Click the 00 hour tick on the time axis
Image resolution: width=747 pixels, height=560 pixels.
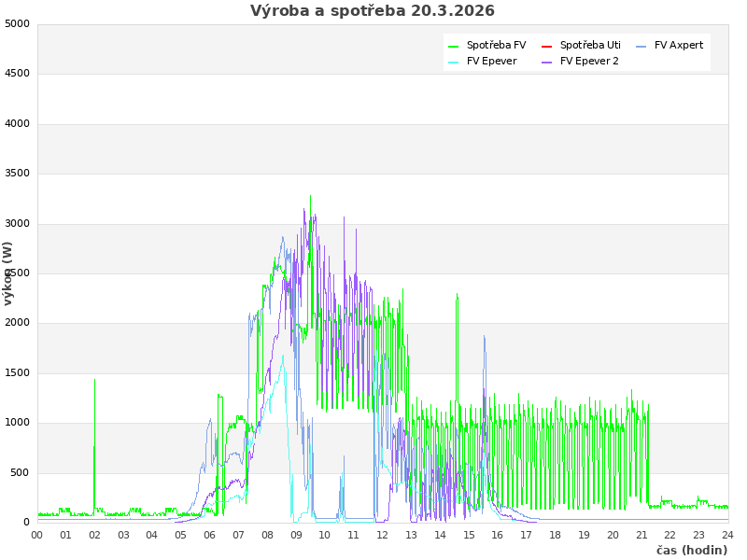pos(37,535)
